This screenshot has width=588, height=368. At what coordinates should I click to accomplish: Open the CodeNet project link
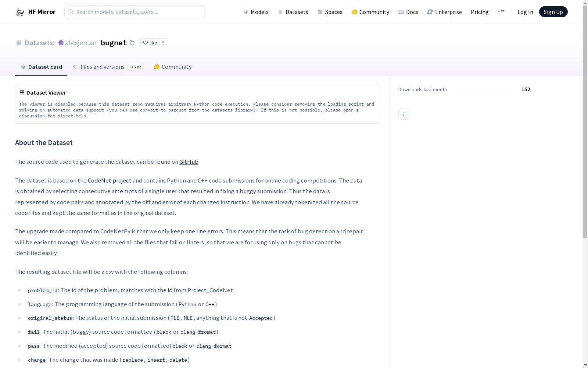(110, 181)
